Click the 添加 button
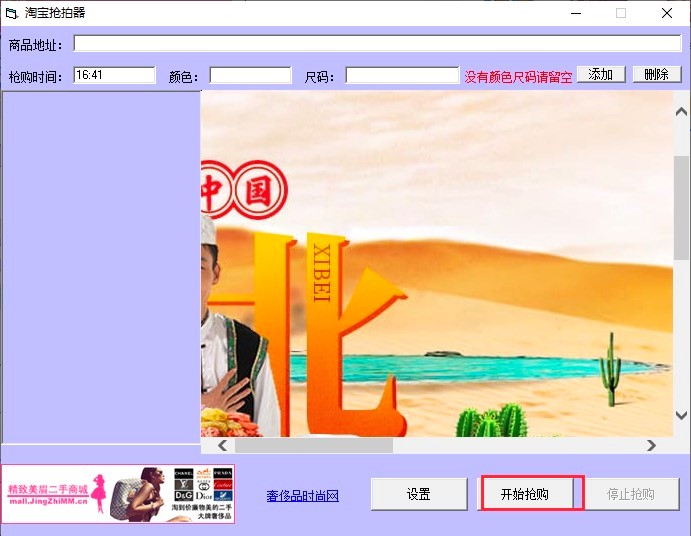Viewport: 691px width, 536px height. point(601,74)
